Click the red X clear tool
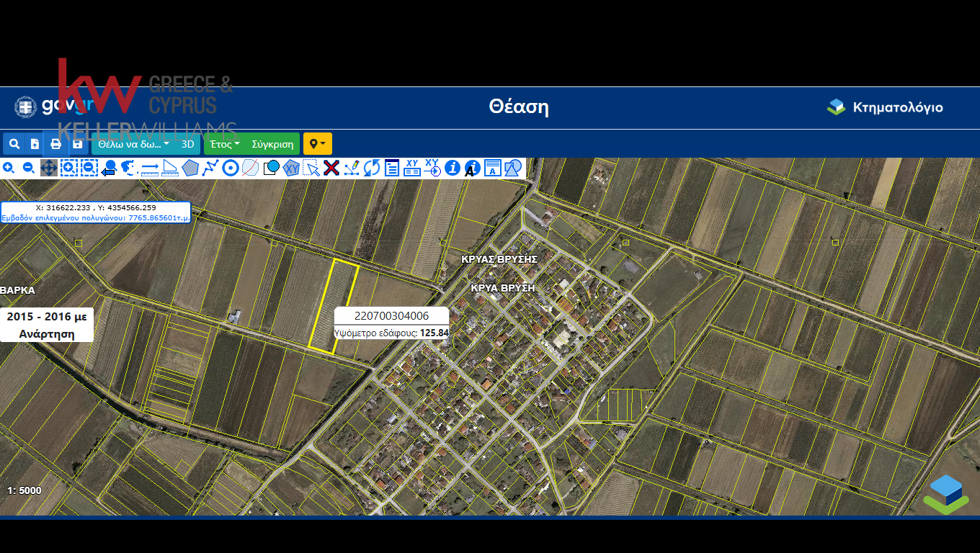Screen dimensions: 980x553 [x=331, y=168]
